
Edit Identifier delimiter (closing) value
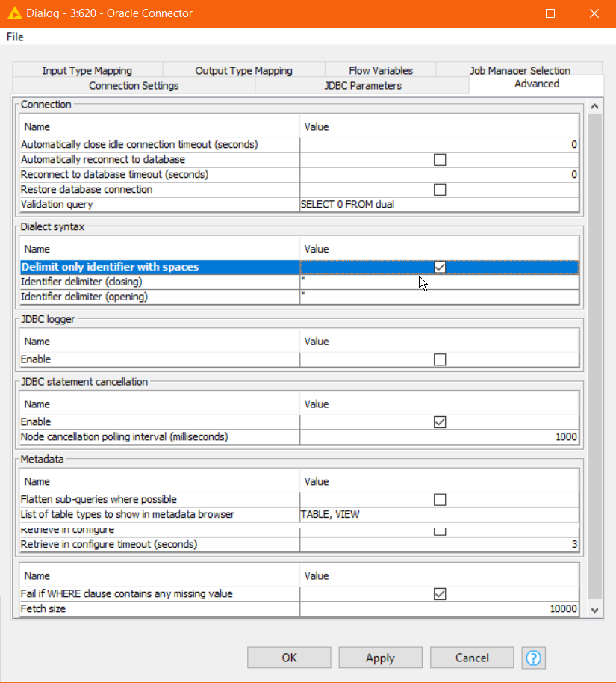(x=439, y=282)
